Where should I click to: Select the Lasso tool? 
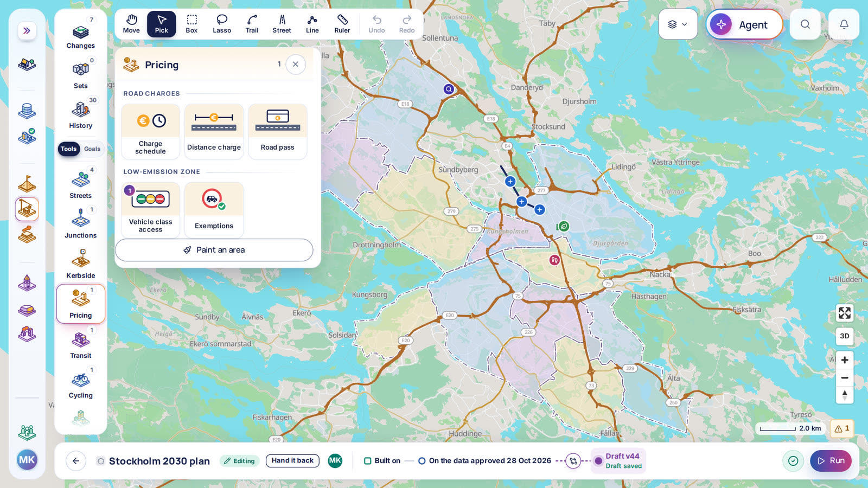[222, 24]
